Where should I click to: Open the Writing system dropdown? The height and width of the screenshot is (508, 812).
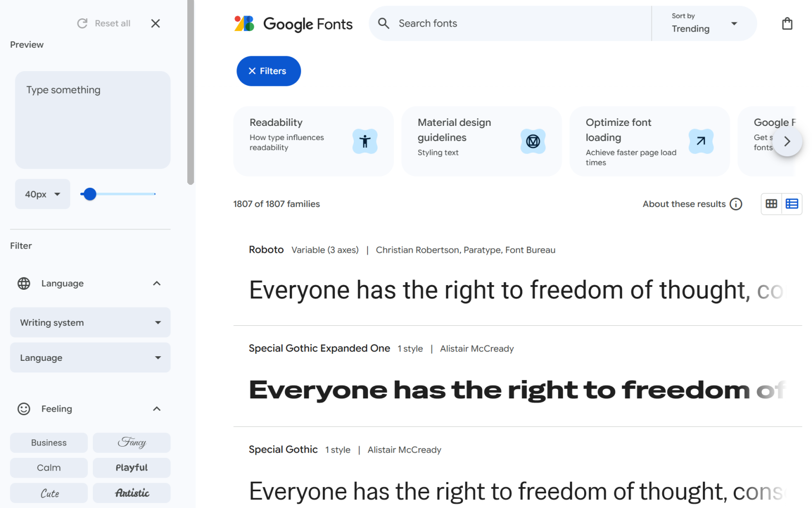click(x=90, y=322)
